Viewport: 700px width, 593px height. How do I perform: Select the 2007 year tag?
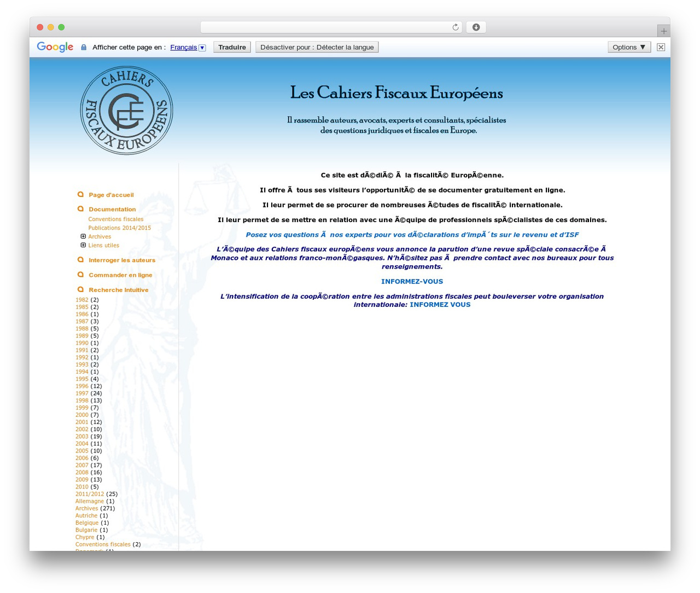pos(82,465)
